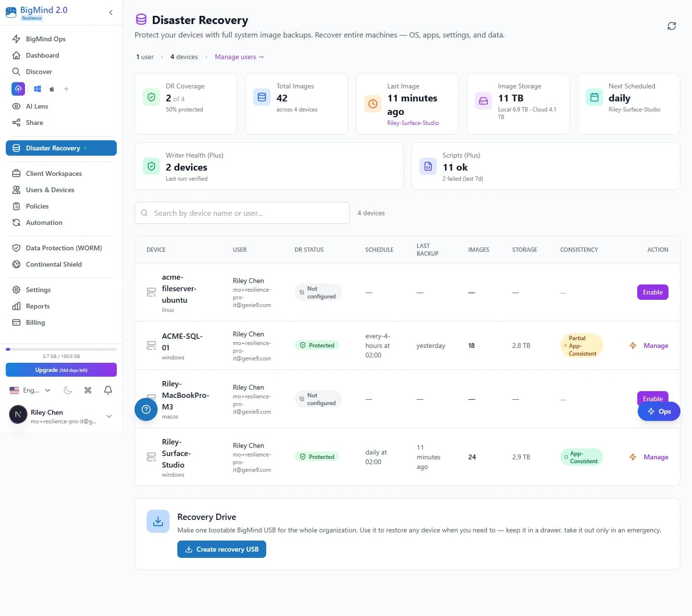The width and height of the screenshot is (692, 616).
Task: Click Partial App-Consistent badge
Action: pyautogui.click(x=581, y=345)
